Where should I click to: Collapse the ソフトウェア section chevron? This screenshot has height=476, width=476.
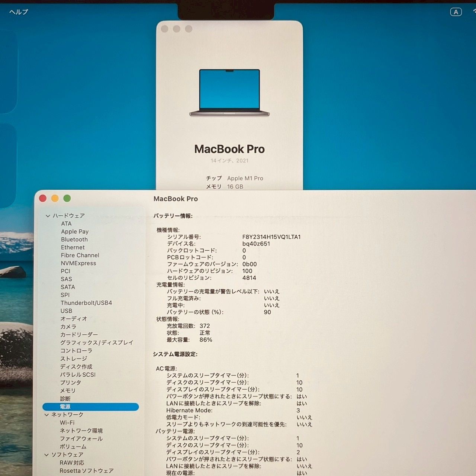coord(46,454)
